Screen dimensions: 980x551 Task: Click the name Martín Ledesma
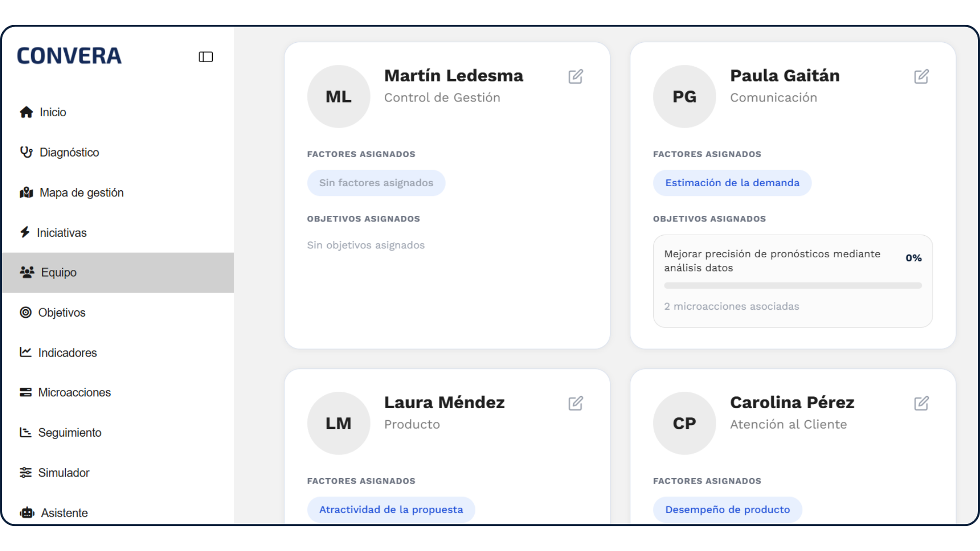pos(454,76)
